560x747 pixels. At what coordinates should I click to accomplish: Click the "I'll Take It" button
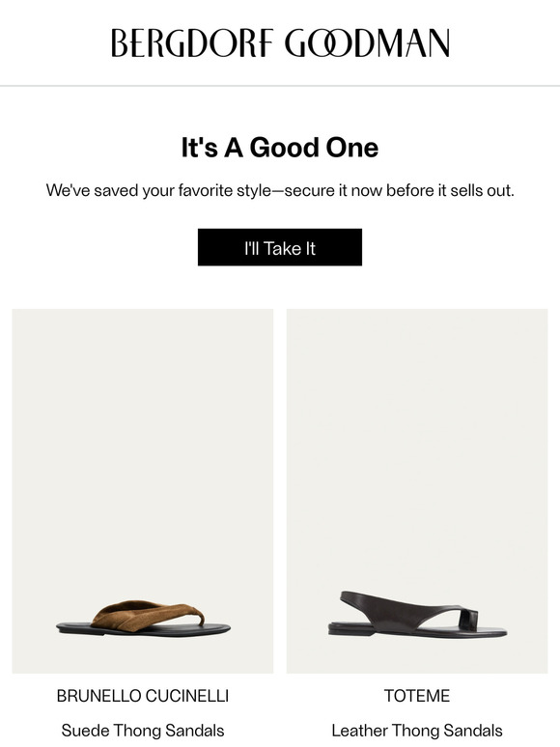tap(280, 247)
